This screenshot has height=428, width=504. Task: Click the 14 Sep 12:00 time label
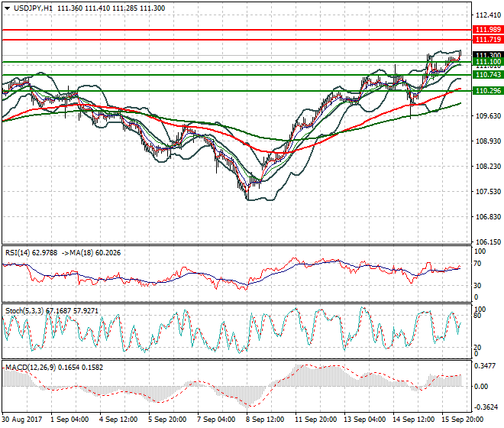coord(414,420)
